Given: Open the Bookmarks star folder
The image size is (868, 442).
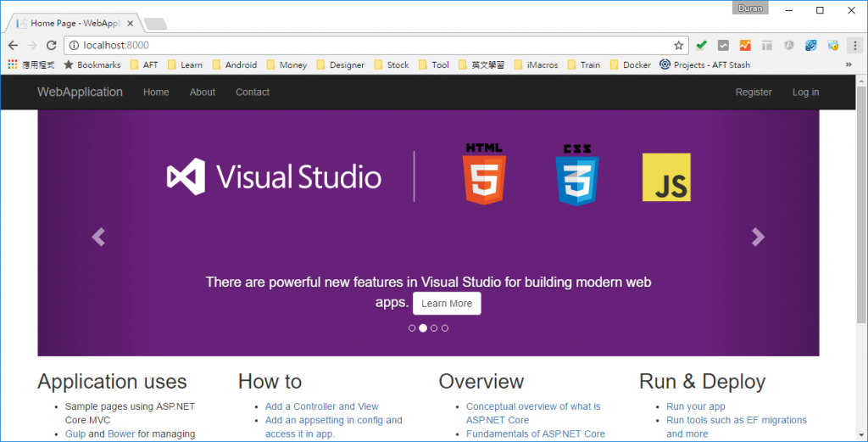Looking at the screenshot, I should pyautogui.click(x=92, y=64).
